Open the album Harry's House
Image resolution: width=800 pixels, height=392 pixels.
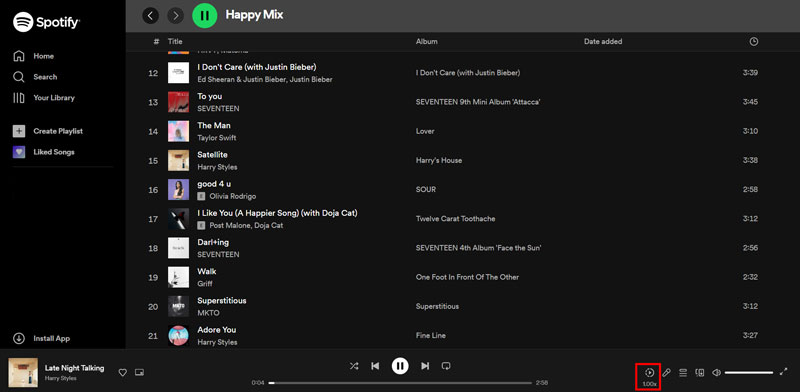click(439, 160)
